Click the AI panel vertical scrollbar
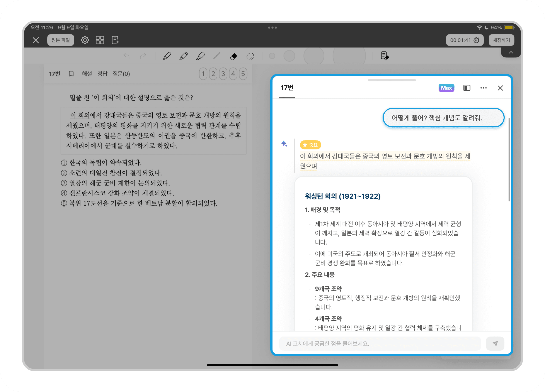 tap(509, 160)
